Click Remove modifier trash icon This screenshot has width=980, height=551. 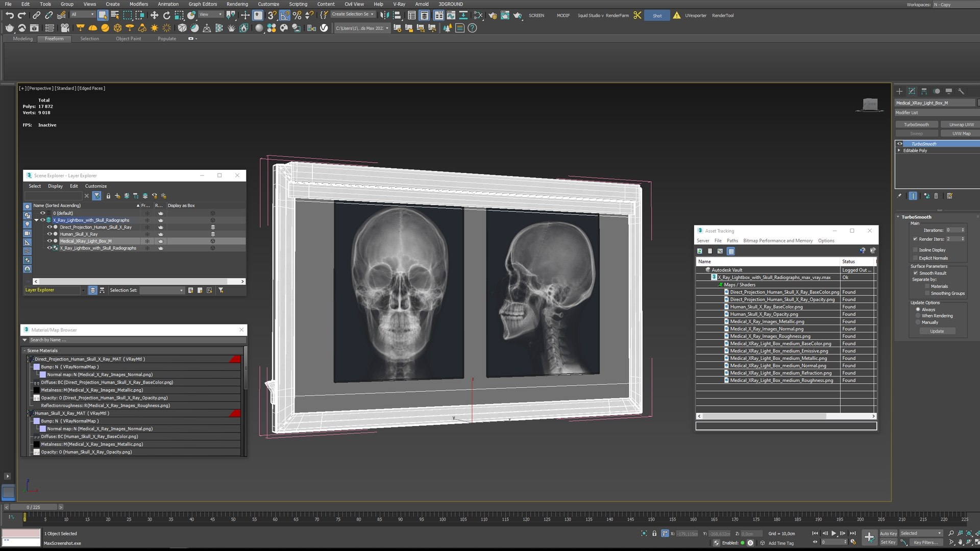click(x=936, y=196)
